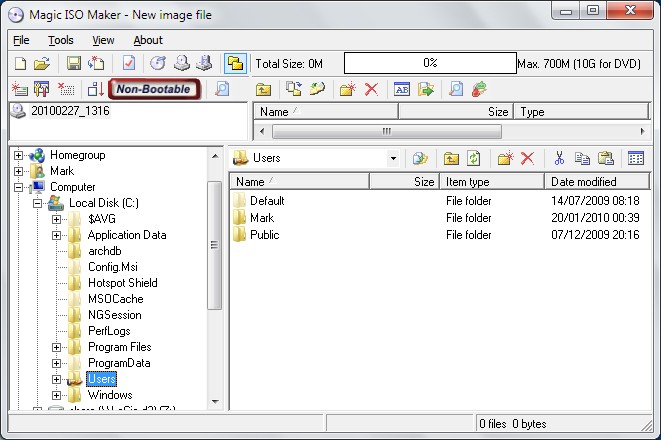Click the Save image floppy icon

[74, 64]
